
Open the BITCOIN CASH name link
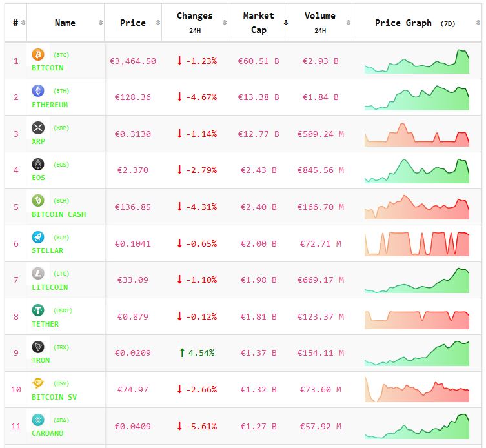(x=59, y=214)
